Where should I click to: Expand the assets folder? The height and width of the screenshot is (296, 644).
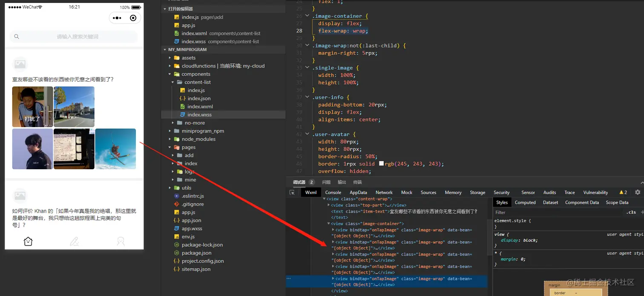(x=170, y=58)
